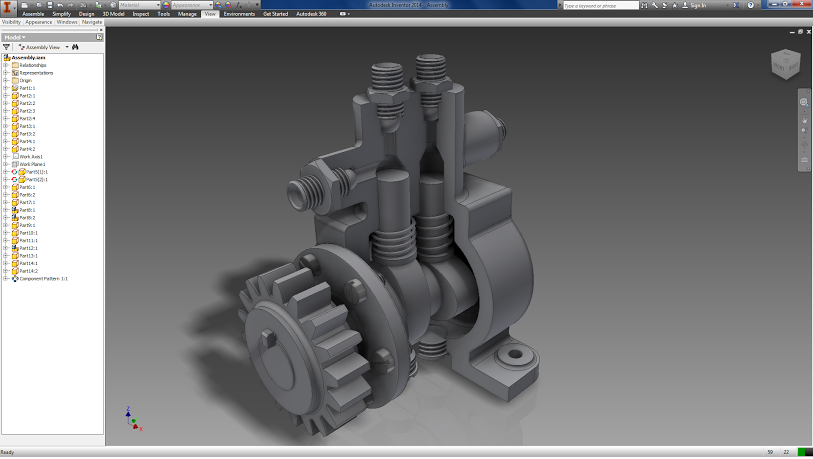Click the Full Navigation Wheel icon on navigation bar
813x459 pixels.
click(804, 102)
